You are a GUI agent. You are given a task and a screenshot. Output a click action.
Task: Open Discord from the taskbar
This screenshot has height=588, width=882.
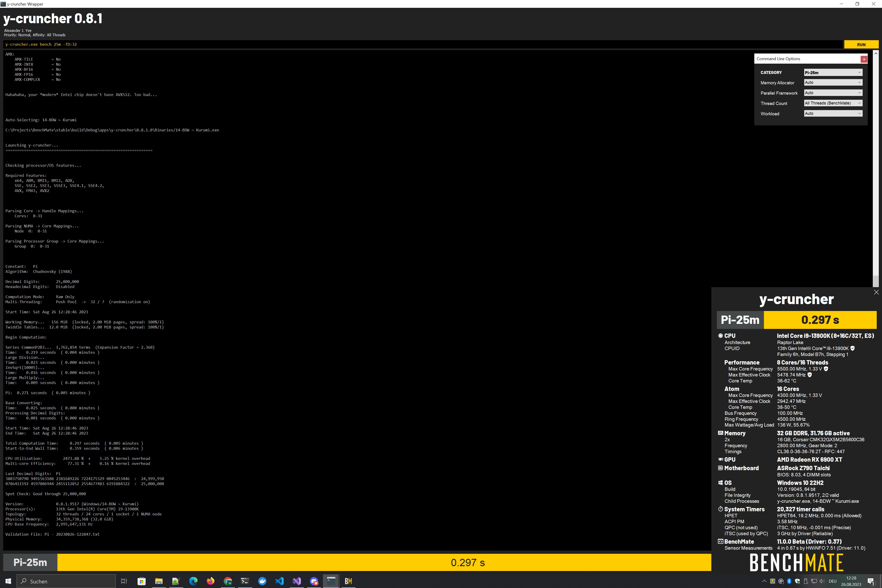point(314,581)
